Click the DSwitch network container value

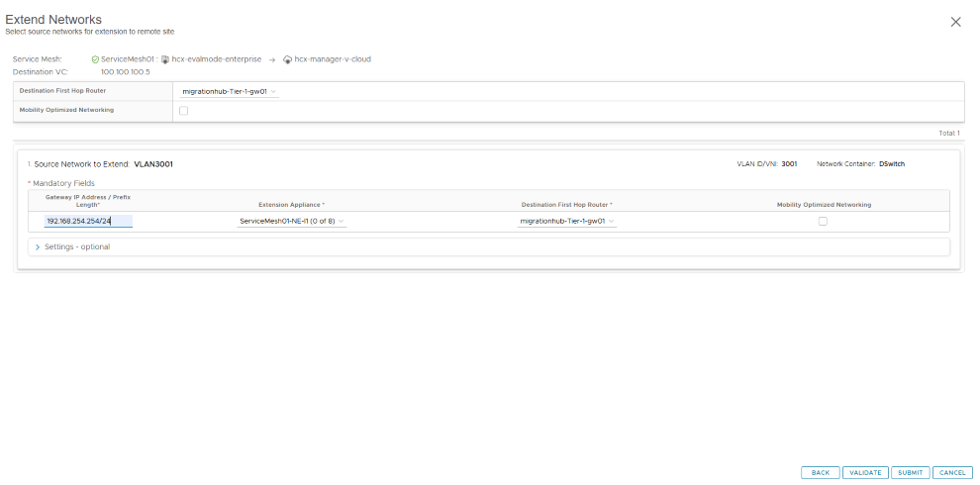[891, 164]
